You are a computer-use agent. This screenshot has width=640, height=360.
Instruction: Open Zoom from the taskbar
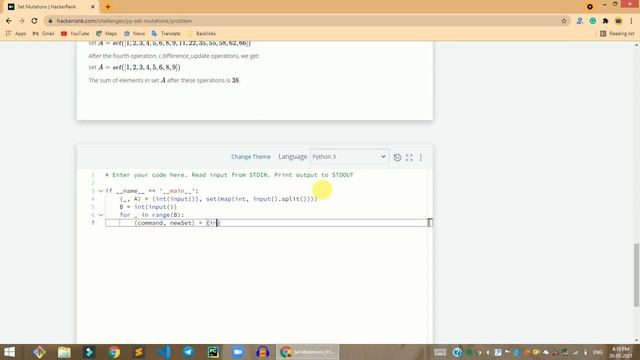(238, 352)
